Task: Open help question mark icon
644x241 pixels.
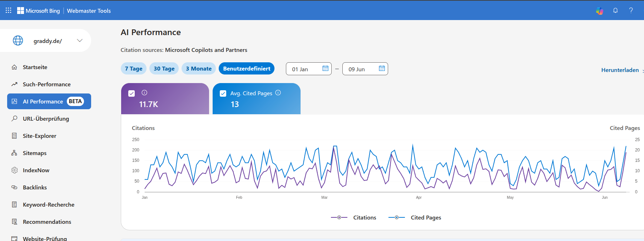Action: click(631, 10)
